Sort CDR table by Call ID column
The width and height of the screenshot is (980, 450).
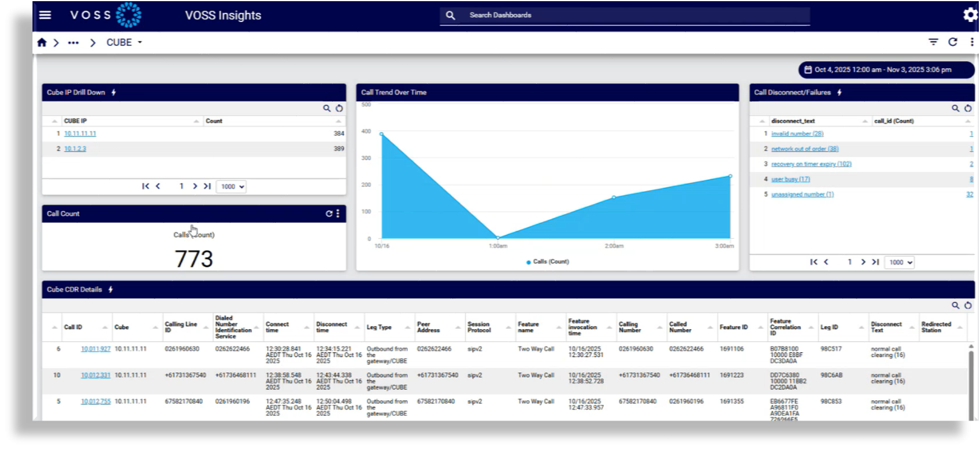click(73, 327)
